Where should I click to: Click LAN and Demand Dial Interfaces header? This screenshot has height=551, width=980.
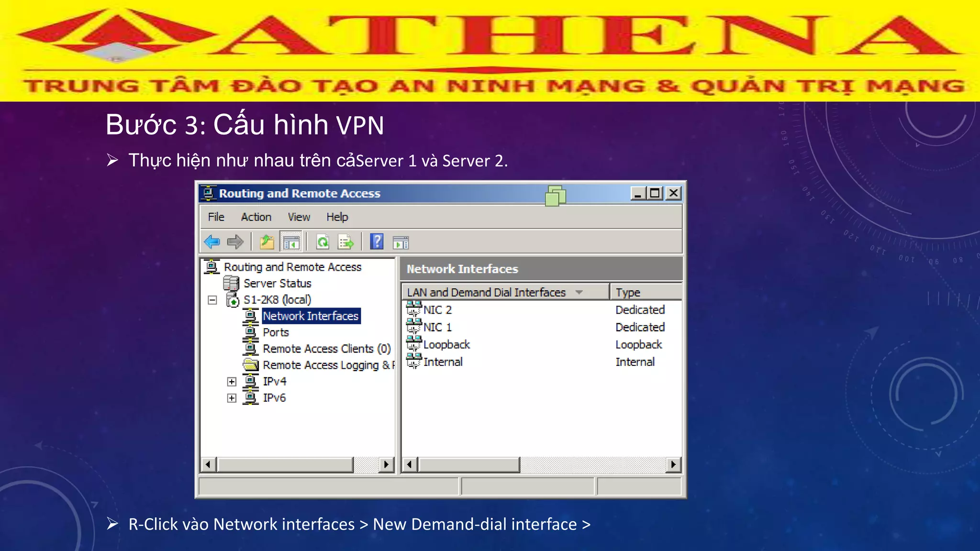tap(506, 292)
